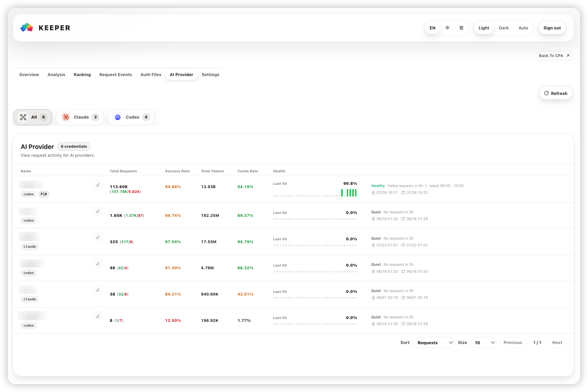
Task: Open the Settings tab
Action: coord(210,75)
